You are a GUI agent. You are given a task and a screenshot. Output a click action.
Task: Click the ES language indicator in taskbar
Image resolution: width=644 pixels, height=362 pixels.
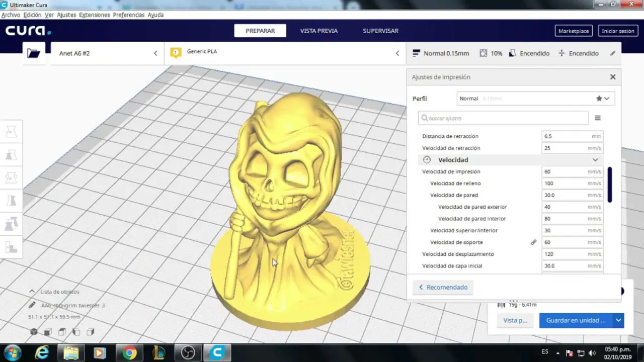545,351
